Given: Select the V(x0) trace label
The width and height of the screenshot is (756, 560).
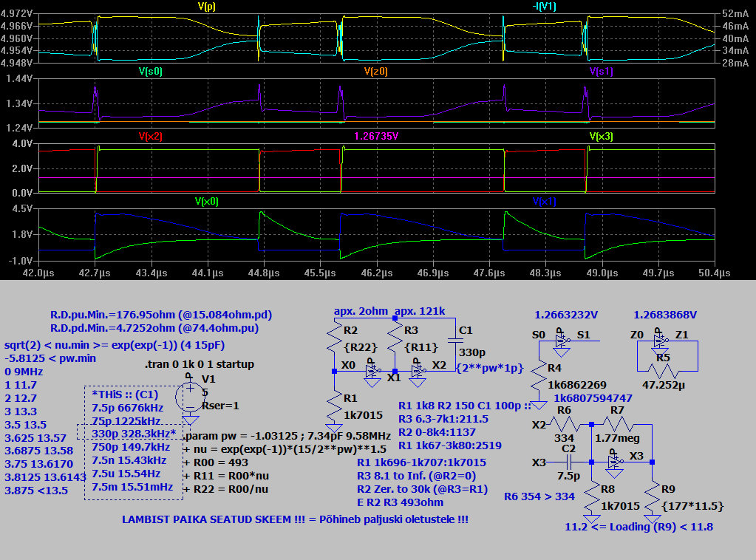Looking at the screenshot, I should (x=206, y=201).
